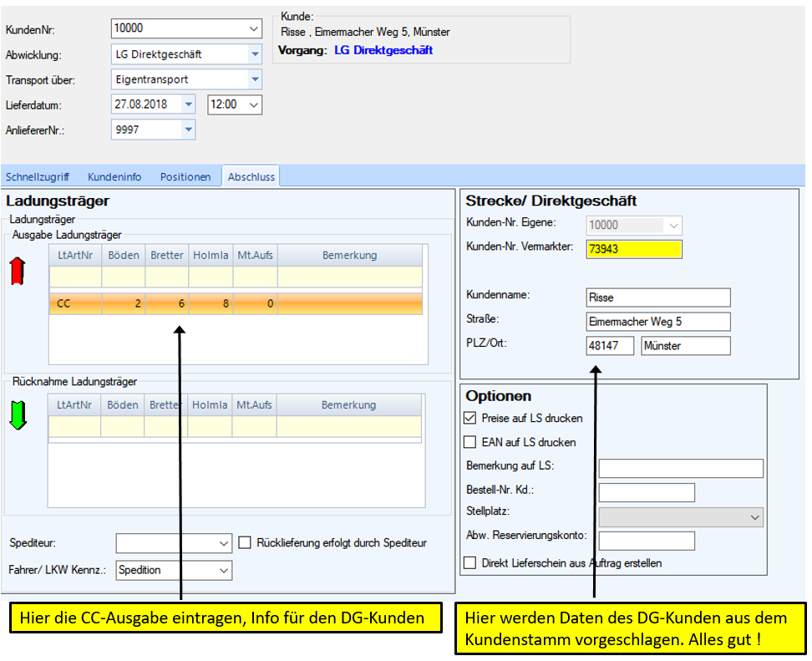812x661 pixels.
Task: Switch to the Schnellzugriff tab
Action: coord(38,177)
